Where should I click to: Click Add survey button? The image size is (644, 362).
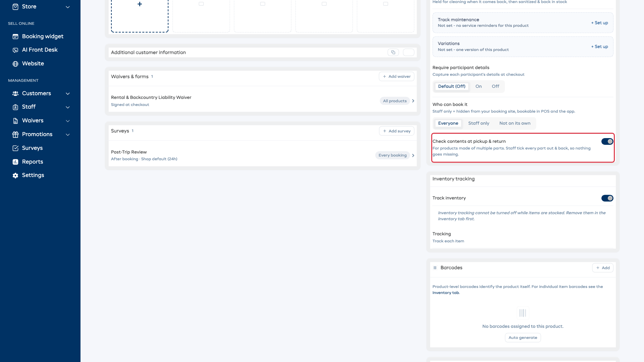coord(396,131)
